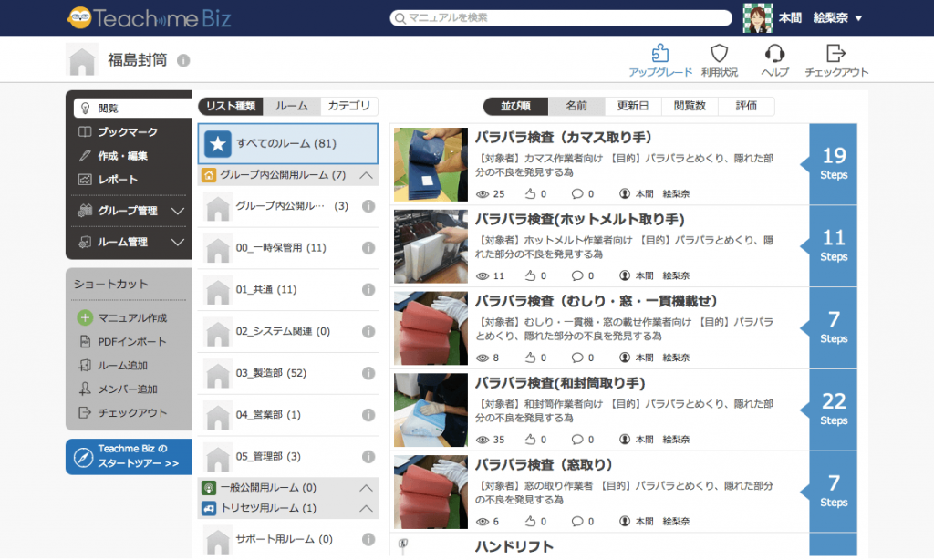Show info for 02_システム関連 room

[368, 331]
